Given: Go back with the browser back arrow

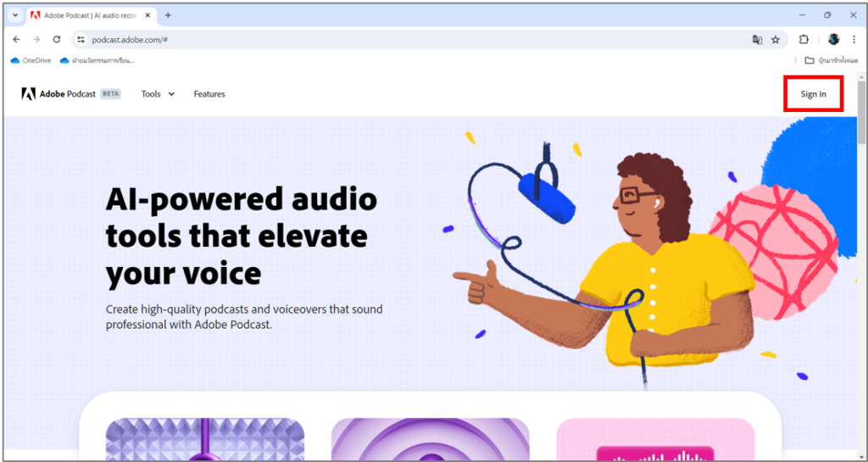Looking at the screenshot, I should 16,39.
